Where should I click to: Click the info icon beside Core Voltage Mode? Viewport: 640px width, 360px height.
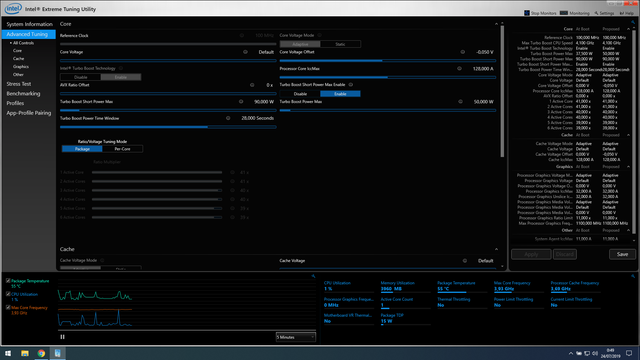[320, 35]
